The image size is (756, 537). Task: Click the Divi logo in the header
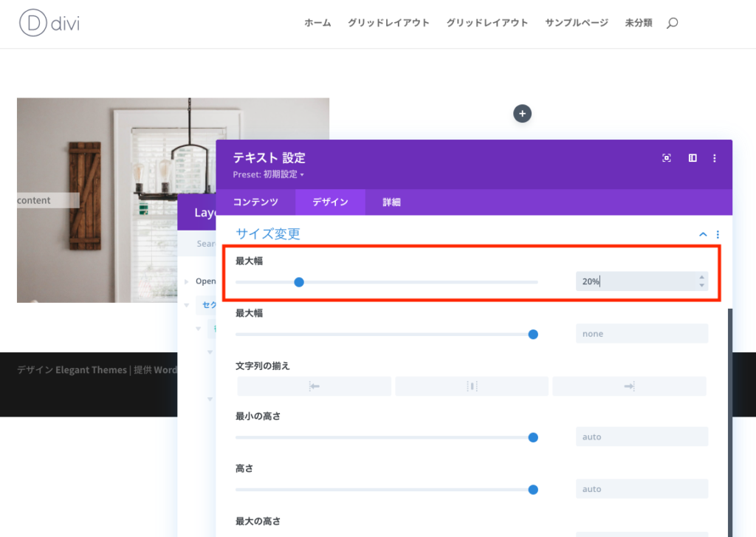pyautogui.click(x=49, y=23)
